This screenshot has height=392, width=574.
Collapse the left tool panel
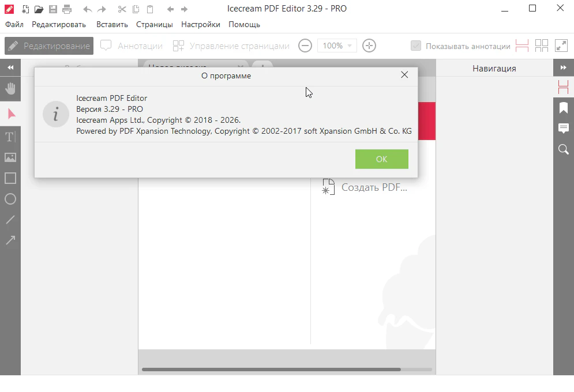10,68
